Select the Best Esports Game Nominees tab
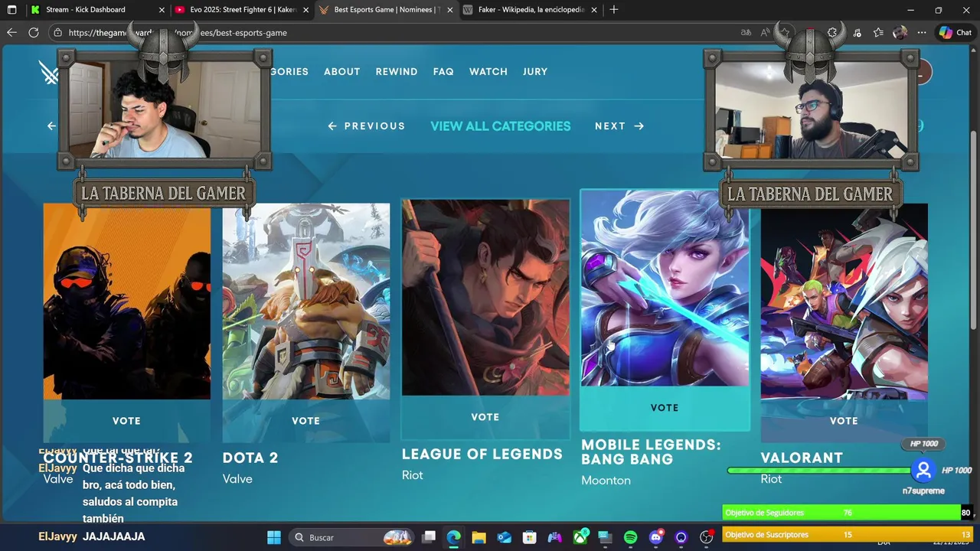 tap(386, 10)
